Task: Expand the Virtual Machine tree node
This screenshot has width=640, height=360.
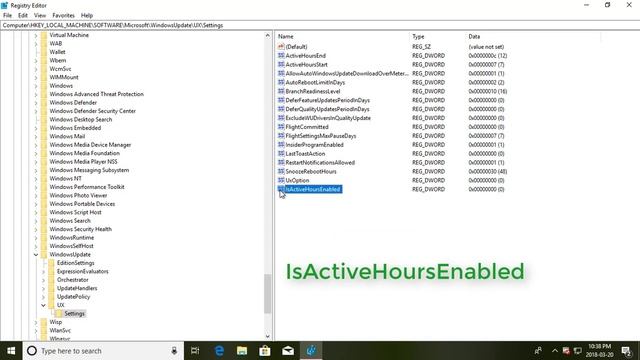Action: coord(36,35)
